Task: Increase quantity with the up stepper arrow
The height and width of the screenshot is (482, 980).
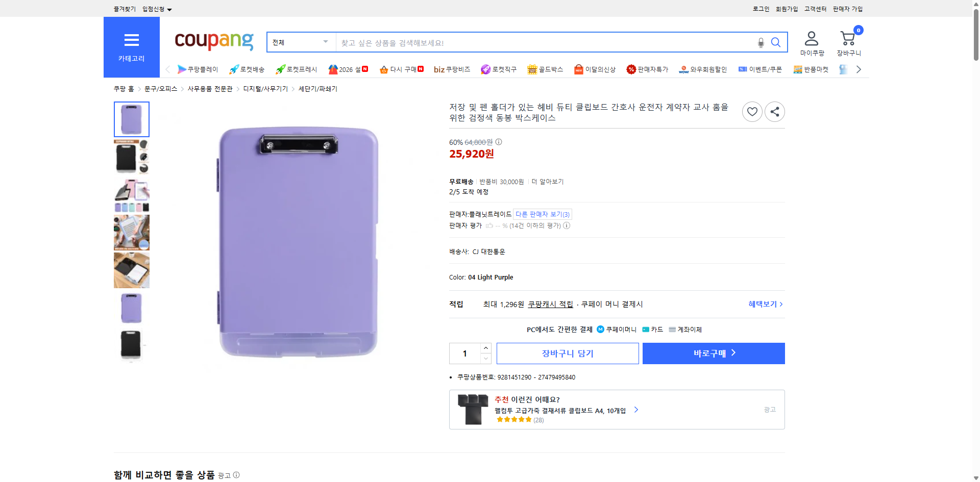Action: click(x=485, y=348)
